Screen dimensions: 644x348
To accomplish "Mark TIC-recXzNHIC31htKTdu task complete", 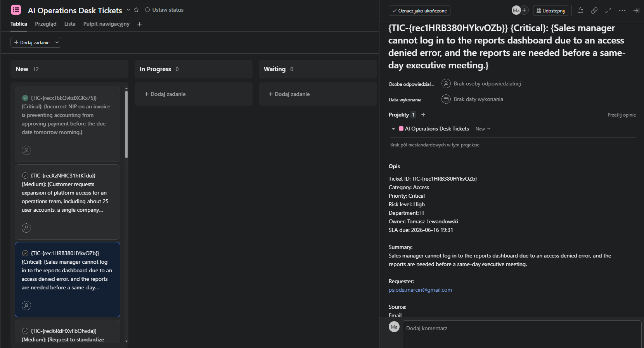I will 25,176.
